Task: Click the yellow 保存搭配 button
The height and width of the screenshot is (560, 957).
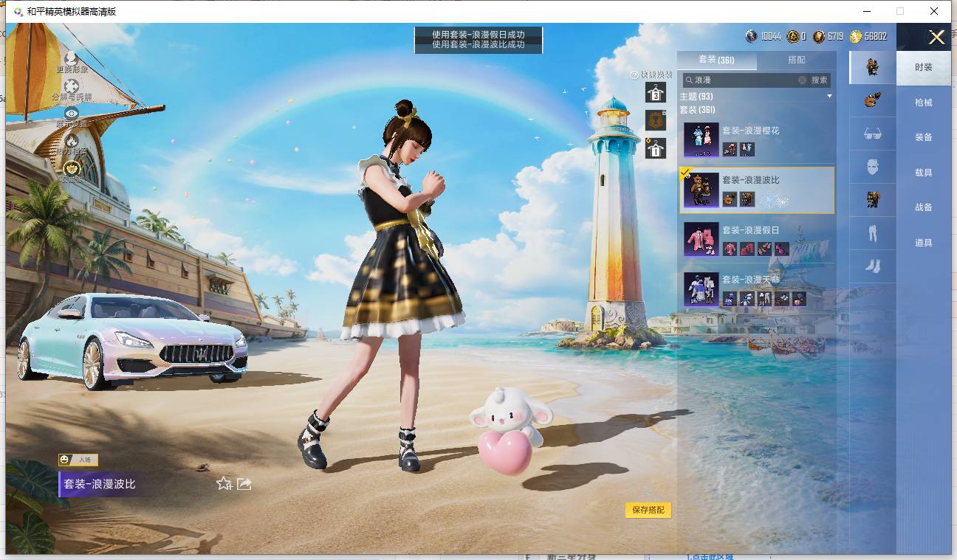Action: 648,510
